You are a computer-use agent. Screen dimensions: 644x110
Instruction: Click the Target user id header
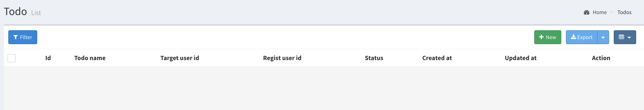179,58
